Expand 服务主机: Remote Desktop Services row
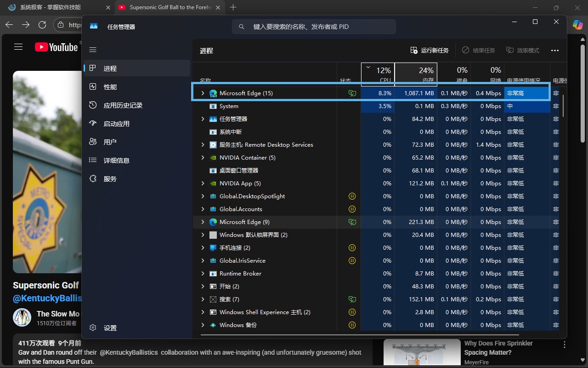This screenshot has width=588, height=368. (x=203, y=144)
